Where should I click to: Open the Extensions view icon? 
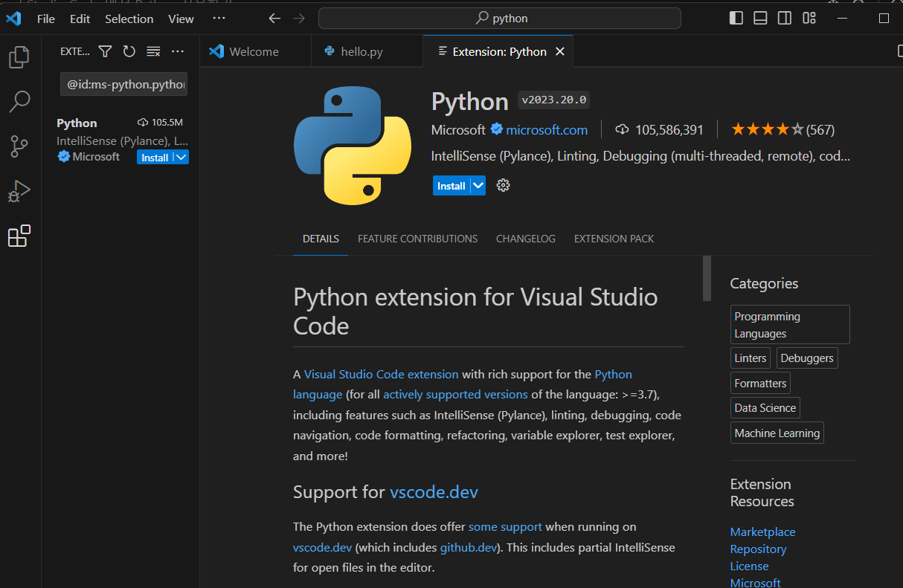pyautogui.click(x=19, y=236)
